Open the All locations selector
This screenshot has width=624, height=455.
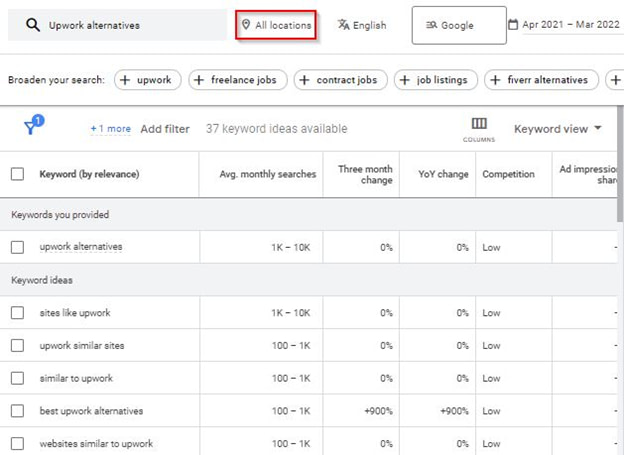tap(276, 25)
